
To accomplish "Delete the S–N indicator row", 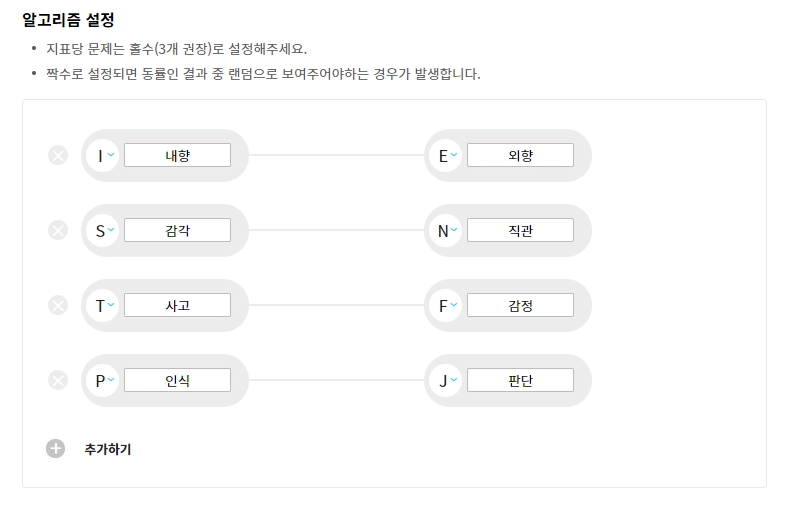I will (58, 230).
